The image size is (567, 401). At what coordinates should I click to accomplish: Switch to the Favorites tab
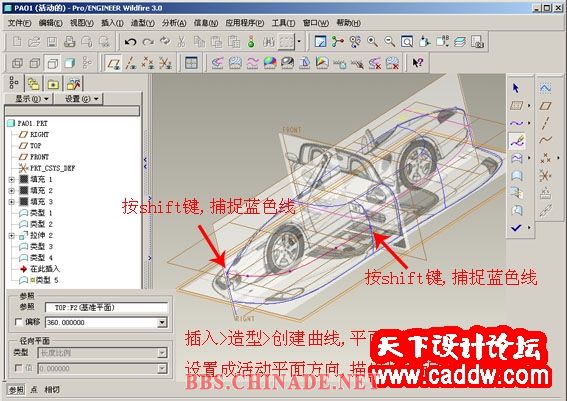coord(53,84)
